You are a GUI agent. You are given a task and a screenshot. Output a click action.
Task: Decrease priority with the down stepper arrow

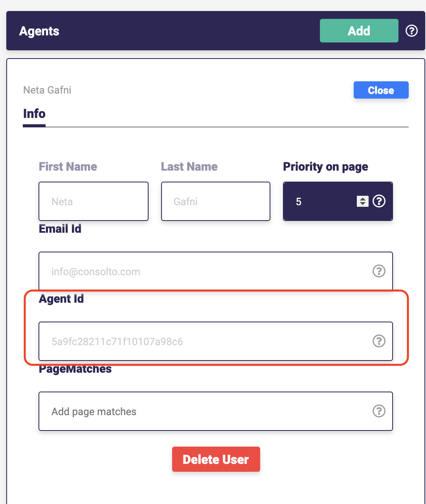[x=362, y=204]
